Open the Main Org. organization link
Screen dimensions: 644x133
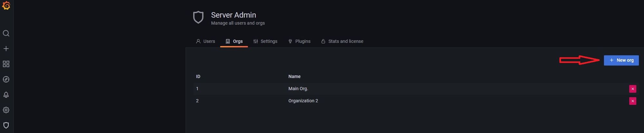tap(298, 89)
